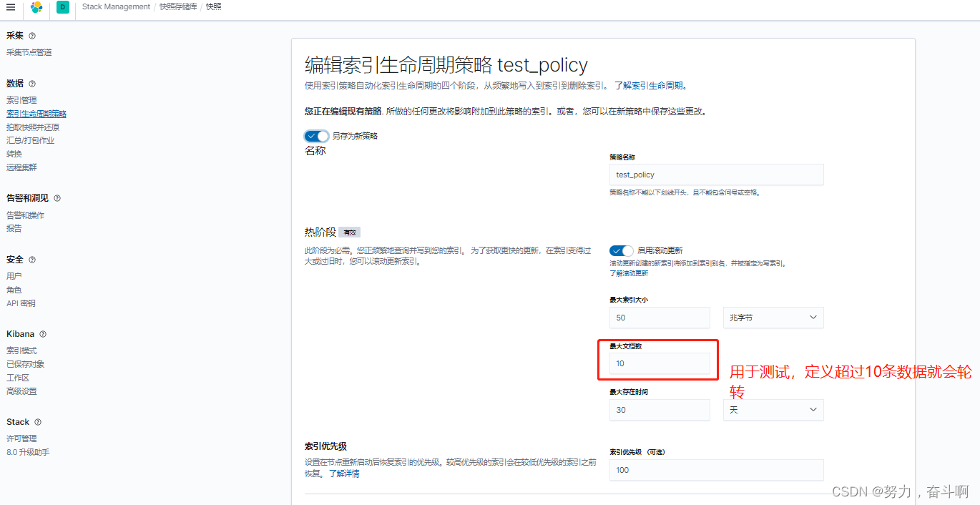Open 转换 in sidebar

click(14, 154)
